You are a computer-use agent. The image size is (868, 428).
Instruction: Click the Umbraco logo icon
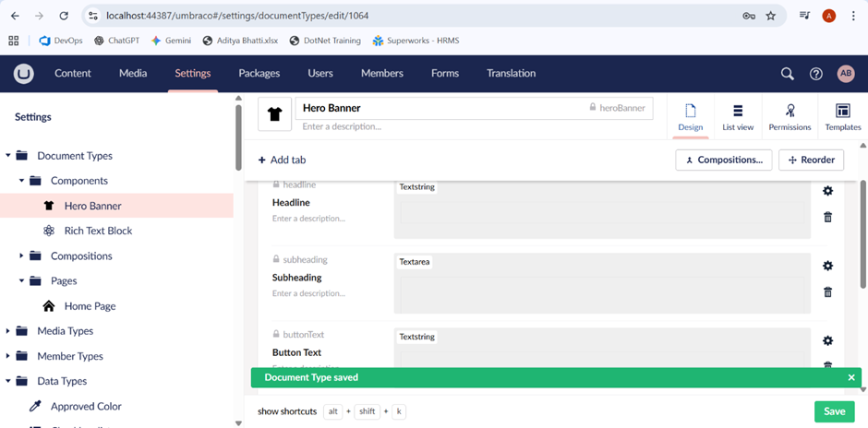[23, 74]
